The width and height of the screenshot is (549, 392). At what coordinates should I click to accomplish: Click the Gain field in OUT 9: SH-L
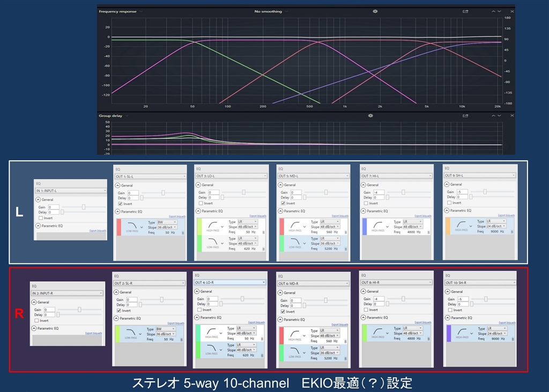[x=462, y=192]
